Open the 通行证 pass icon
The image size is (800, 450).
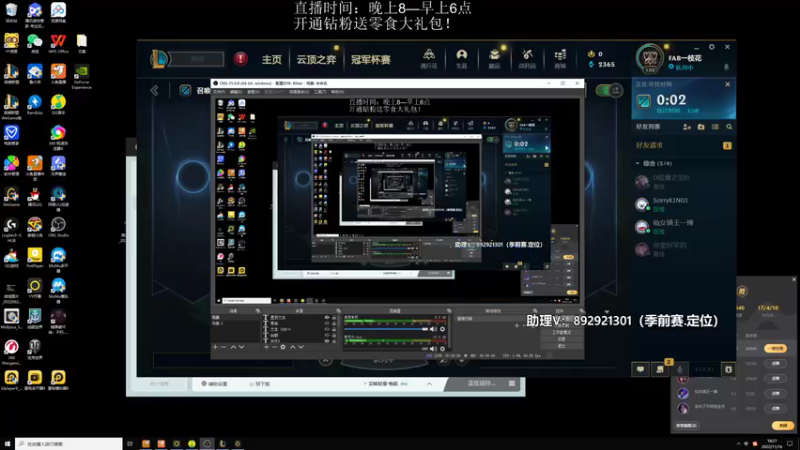pyautogui.click(x=429, y=58)
